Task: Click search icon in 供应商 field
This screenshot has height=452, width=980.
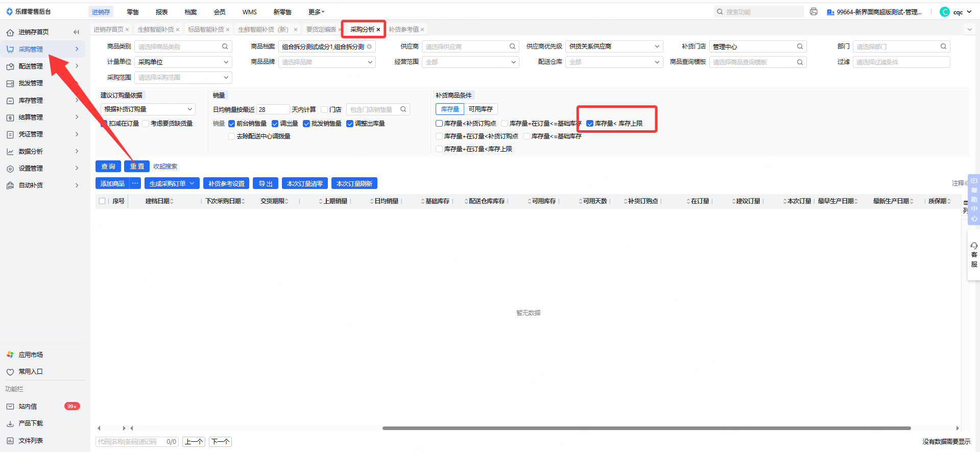Action: (512, 46)
